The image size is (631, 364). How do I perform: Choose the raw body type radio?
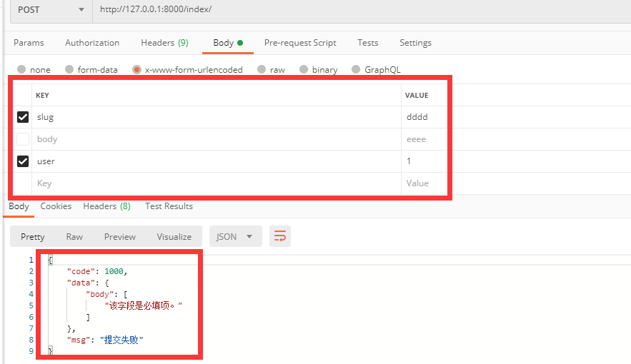(x=262, y=70)
